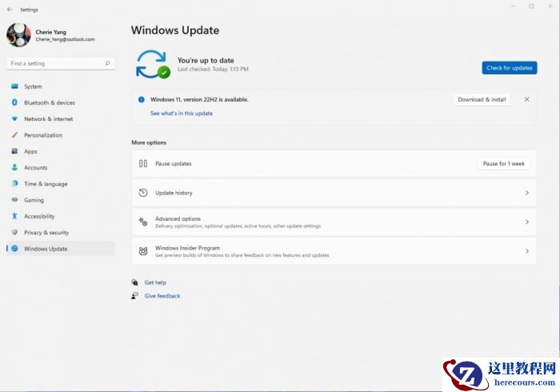The width and height of the screenshot is (560, 392).
Task: Click the Update history clock icon
Action: [143, 193]
